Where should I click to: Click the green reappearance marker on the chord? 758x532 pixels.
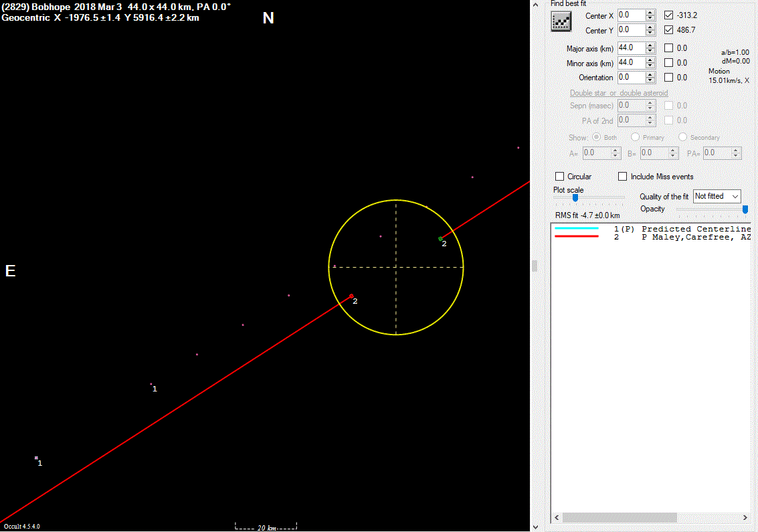click(x=440, y=238)
